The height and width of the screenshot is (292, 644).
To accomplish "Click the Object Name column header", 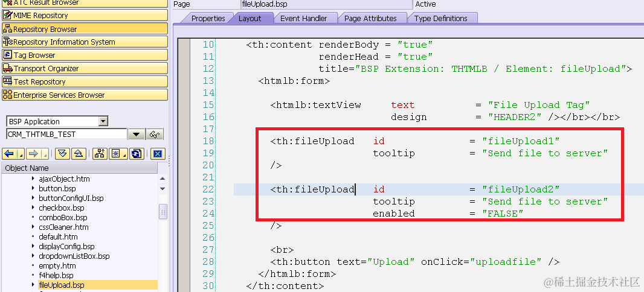I will tap(79, 168).
